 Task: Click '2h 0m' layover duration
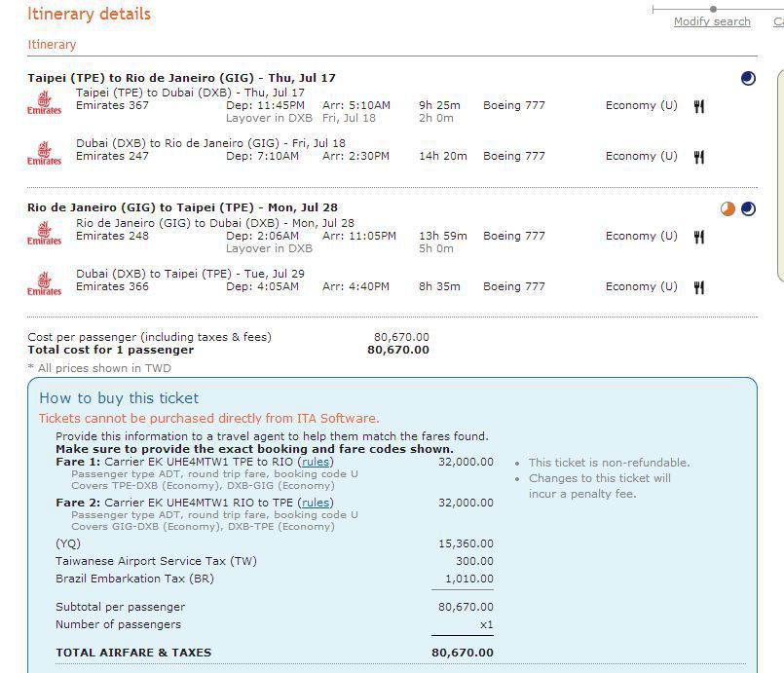pos(436,119)
